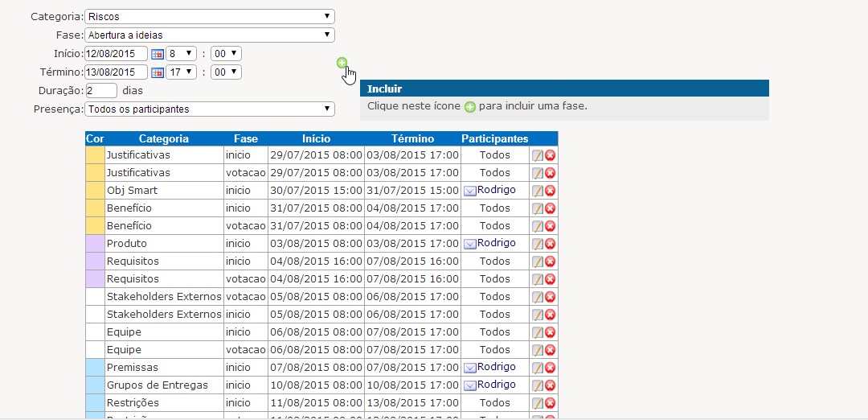This screenshot has height=420, width=868.
Task: Expand Rodrigo participants in Premissas row
Action: point(470,368)
